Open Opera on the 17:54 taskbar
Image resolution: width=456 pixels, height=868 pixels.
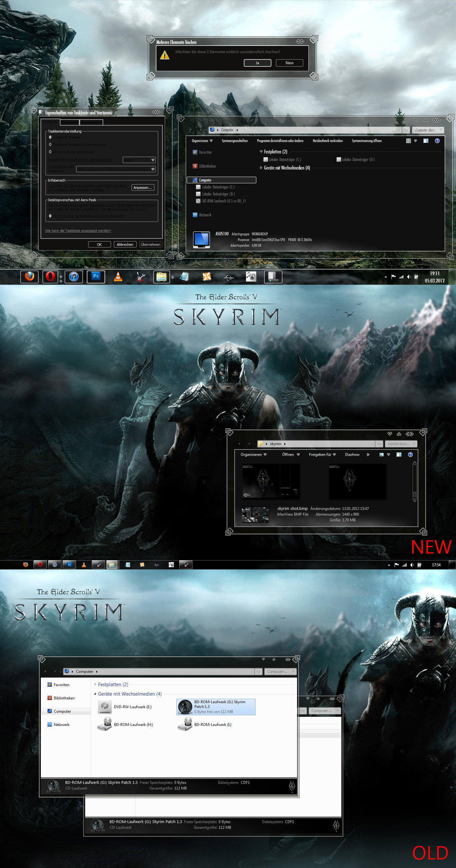pyautogui.click(x=40, y=564)
